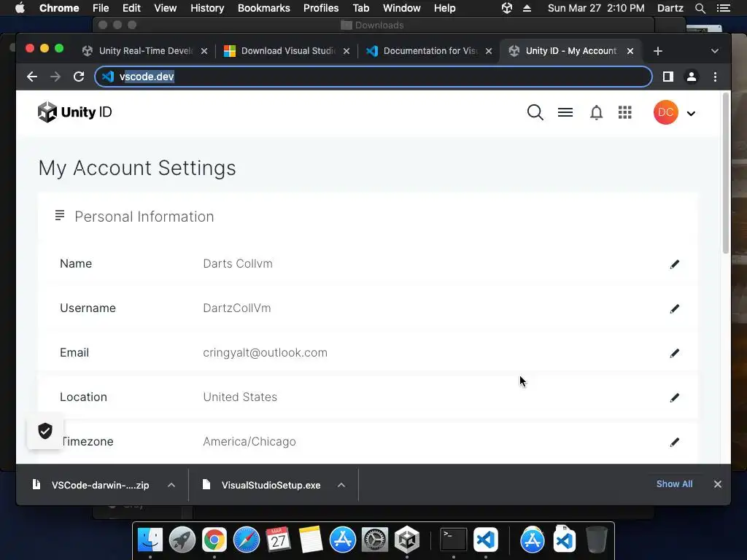
Task: Edit the Location with pencil icon
Action: point(674,397)
